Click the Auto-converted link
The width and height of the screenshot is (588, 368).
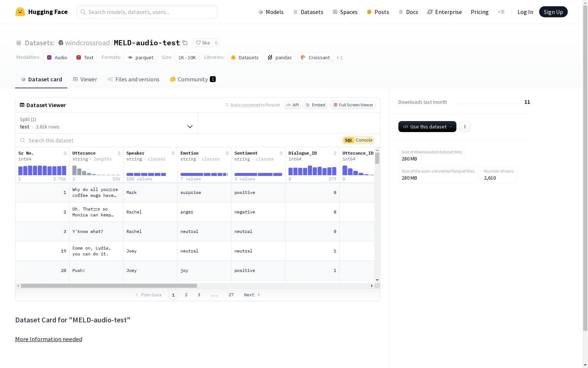(245, 105)
